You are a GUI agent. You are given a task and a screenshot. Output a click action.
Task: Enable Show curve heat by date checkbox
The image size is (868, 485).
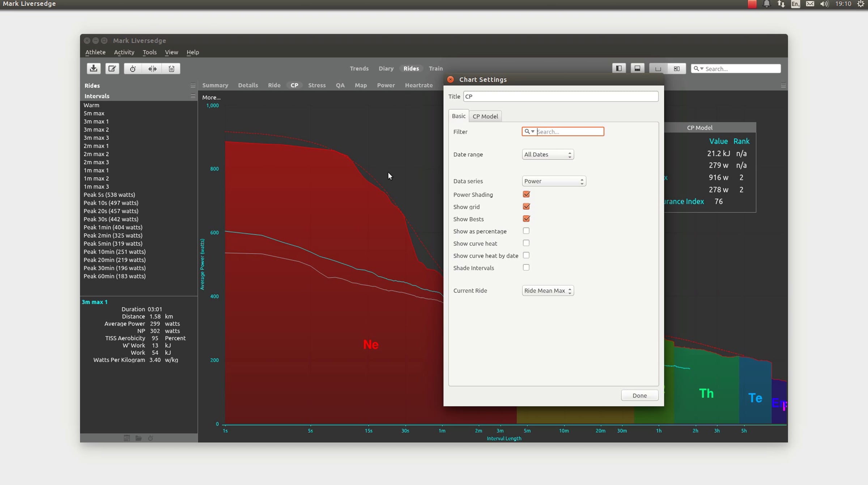pos(526,256)
